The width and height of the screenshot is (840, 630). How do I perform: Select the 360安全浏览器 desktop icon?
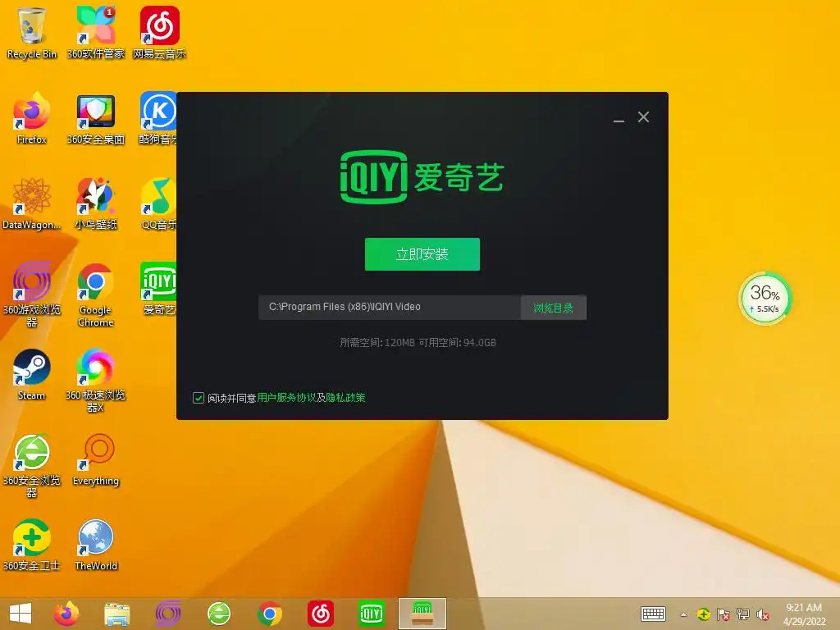click(x=32, y=466)
